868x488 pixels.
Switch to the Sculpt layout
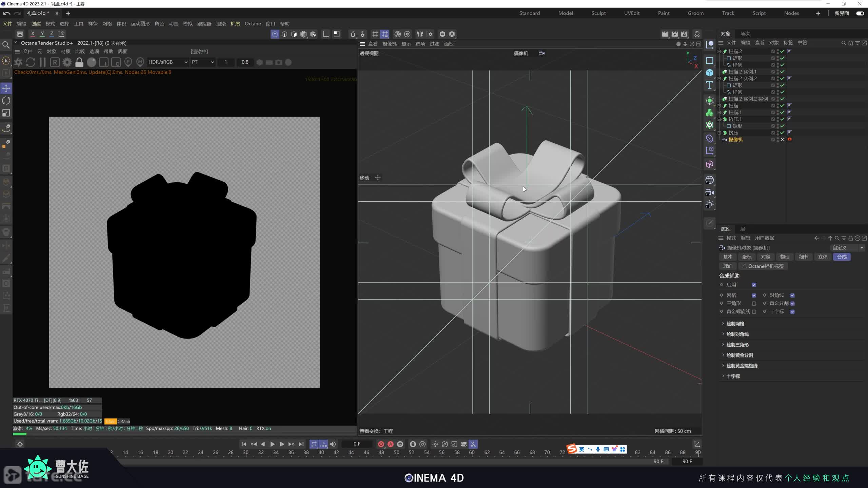click(x=598, y=13)
